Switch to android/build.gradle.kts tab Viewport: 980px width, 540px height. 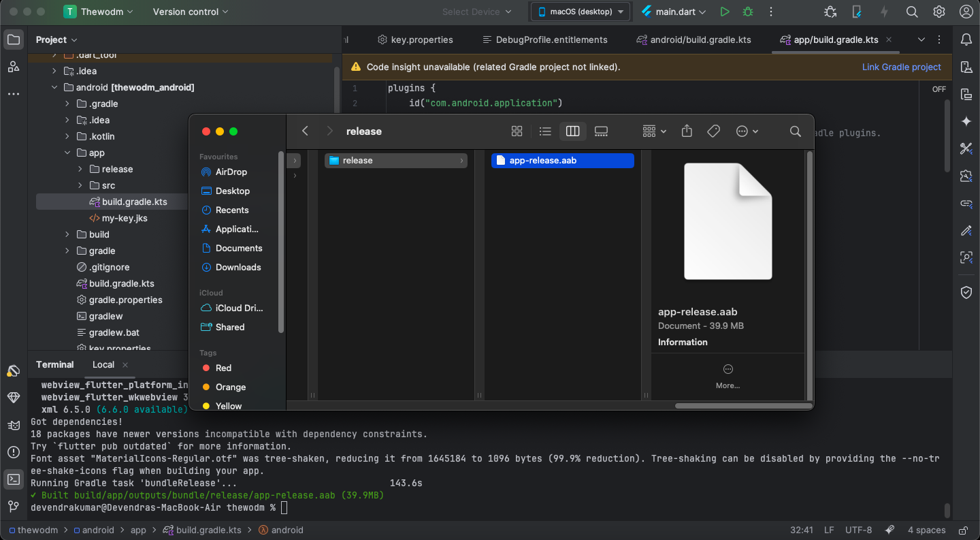tap(693, 39)
